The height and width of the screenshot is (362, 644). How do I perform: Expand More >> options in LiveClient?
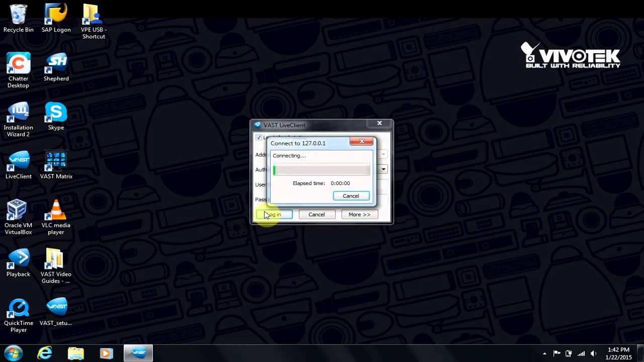point(359,215)
